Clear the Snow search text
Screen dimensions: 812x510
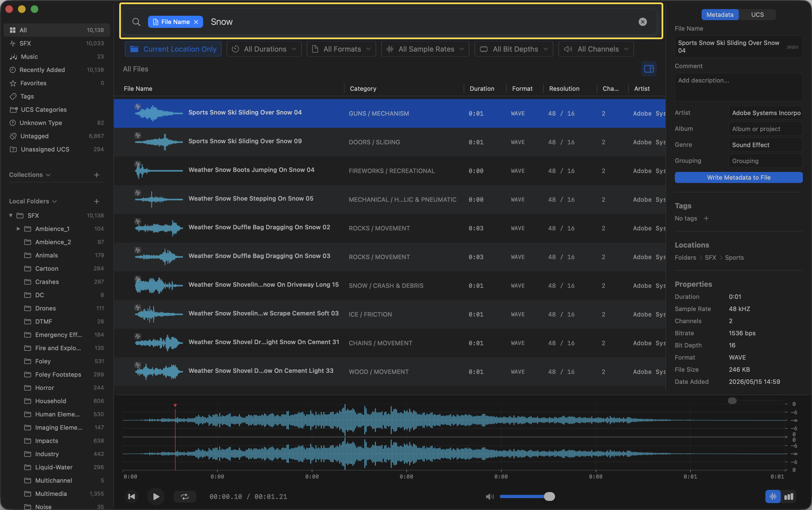click(642, 22)
